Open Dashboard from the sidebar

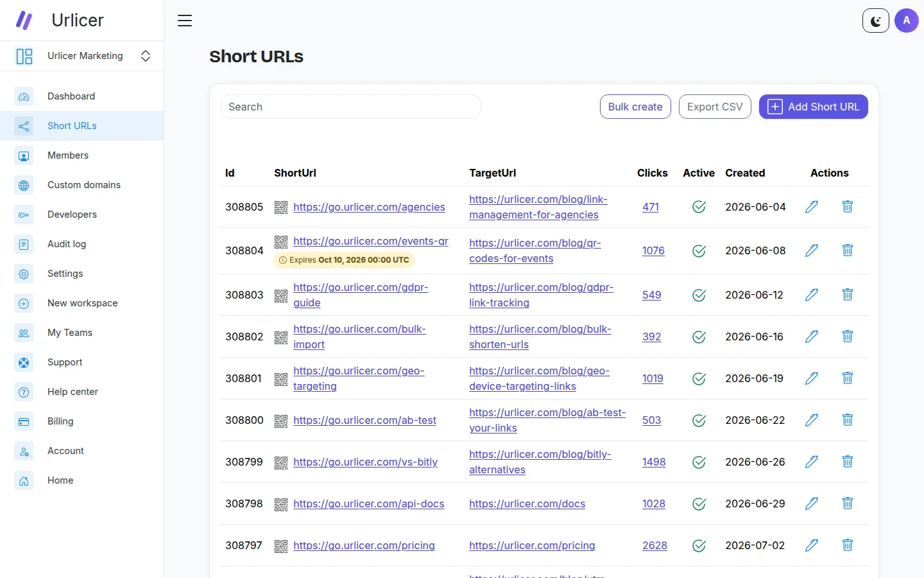tap(82, 96)
